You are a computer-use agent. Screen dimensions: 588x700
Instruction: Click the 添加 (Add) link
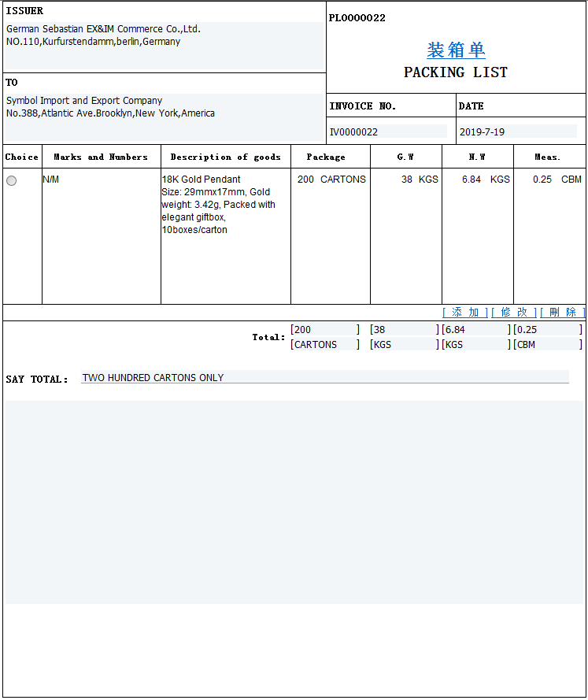[x=464, y=313]
